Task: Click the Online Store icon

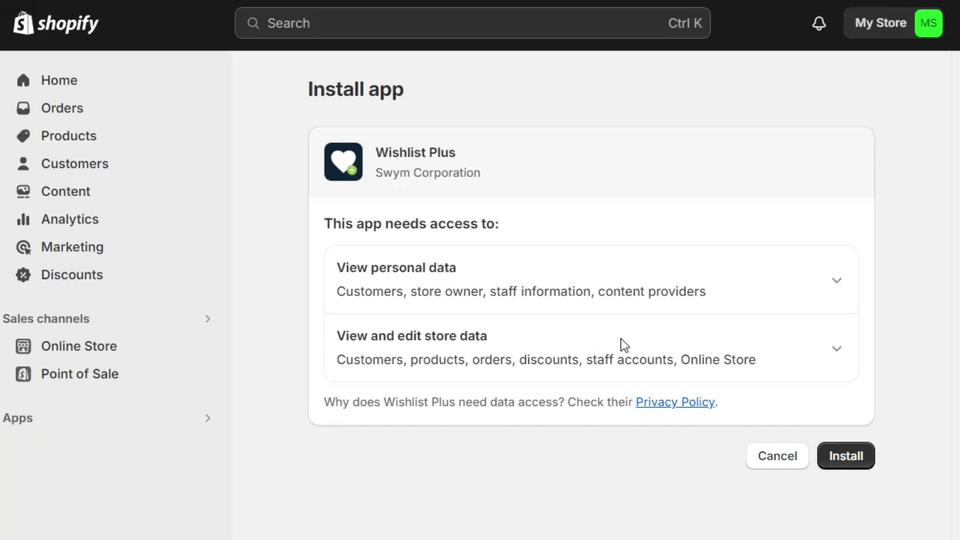Action: pos(23,346)
